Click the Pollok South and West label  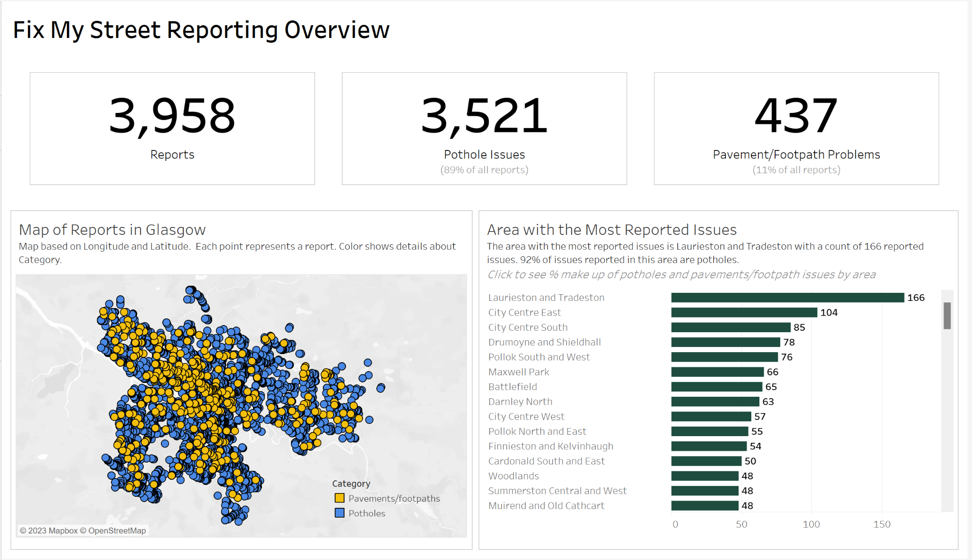(x=539, y=357)
